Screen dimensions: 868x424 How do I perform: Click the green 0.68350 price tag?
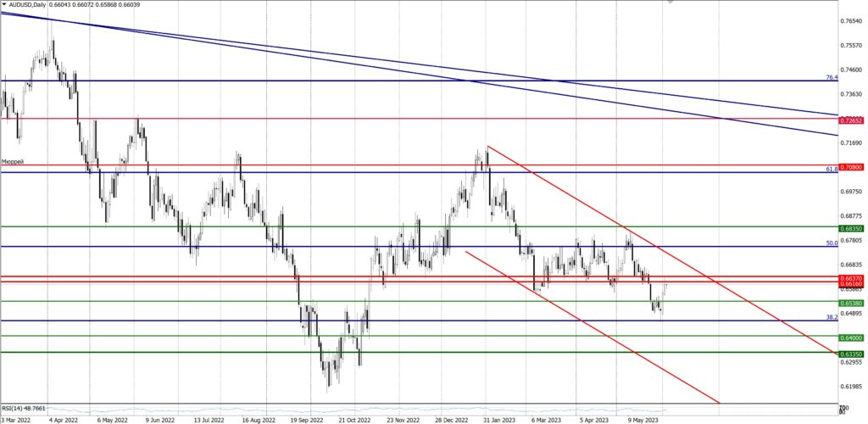851,228
